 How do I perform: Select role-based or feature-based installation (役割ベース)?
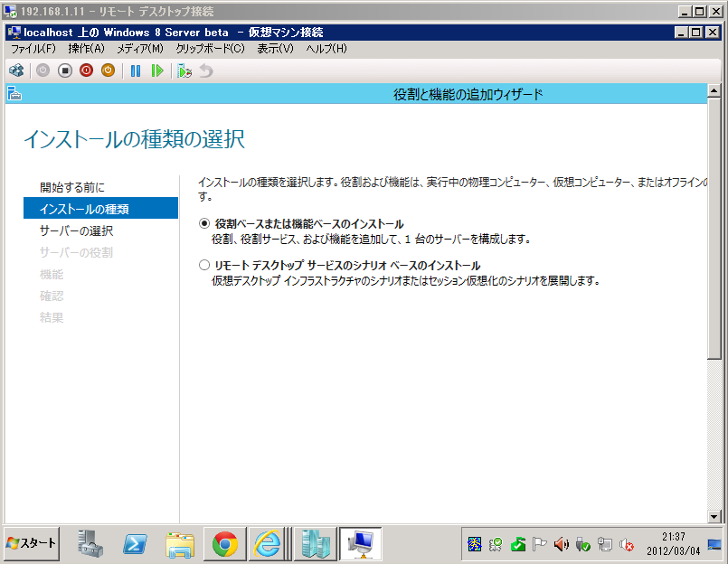click(x=203, y=223)
